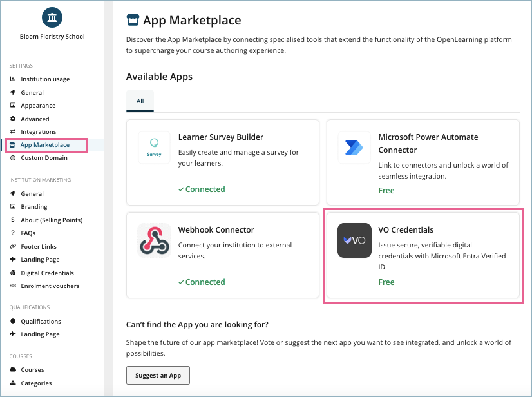Click Connected status on Webhook Connector card
This screenshot has height=397, width=532.
(x=202, y=282)
